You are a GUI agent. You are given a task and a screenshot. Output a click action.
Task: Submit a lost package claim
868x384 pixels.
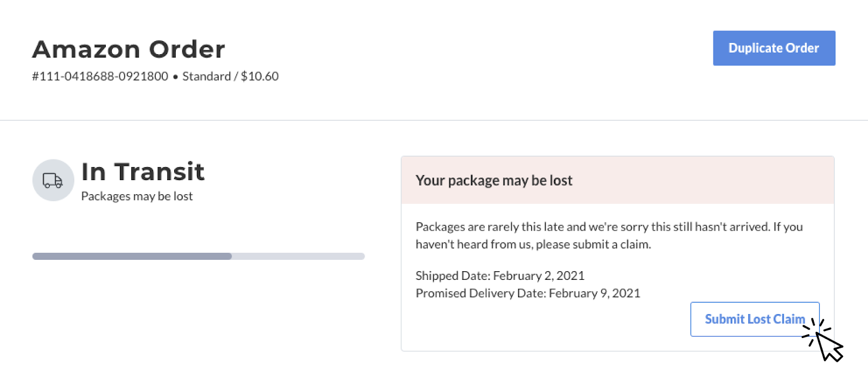(755, 319)
